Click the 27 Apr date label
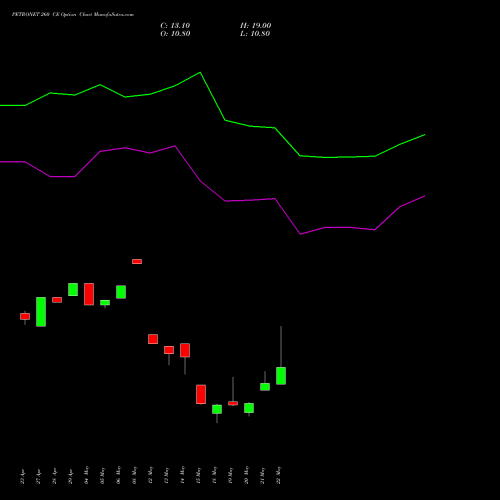 [39, 476]
